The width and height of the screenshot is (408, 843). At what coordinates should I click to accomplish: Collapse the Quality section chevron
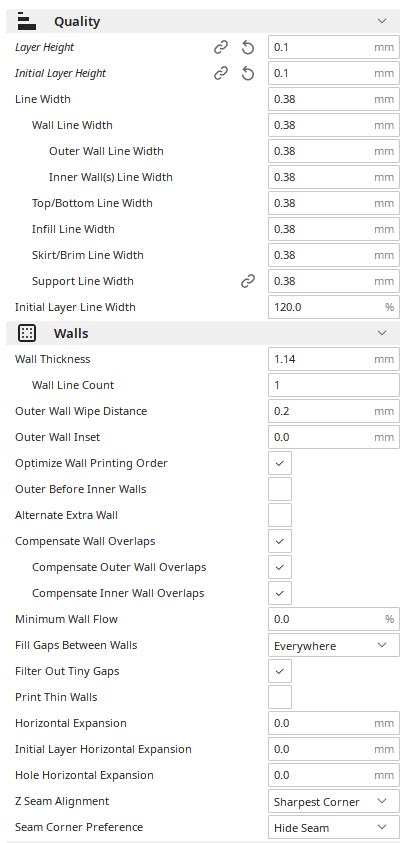tap(382, 22)
